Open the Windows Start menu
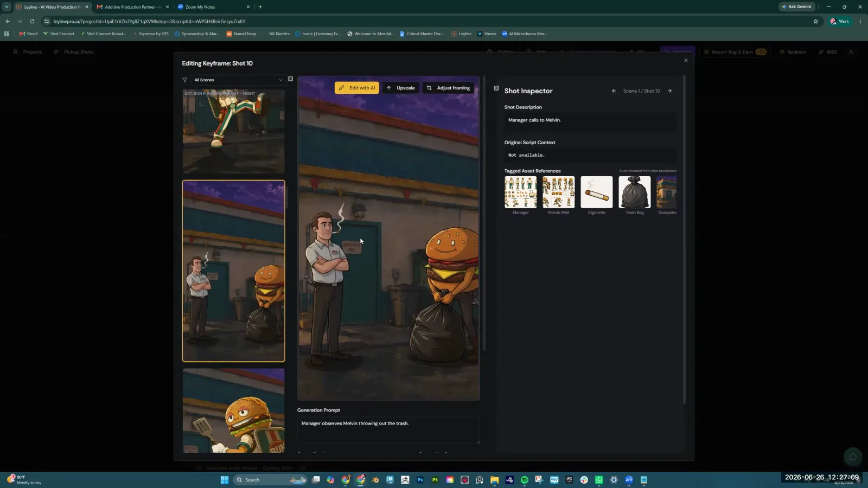The image size is (868, 488). 224,480
